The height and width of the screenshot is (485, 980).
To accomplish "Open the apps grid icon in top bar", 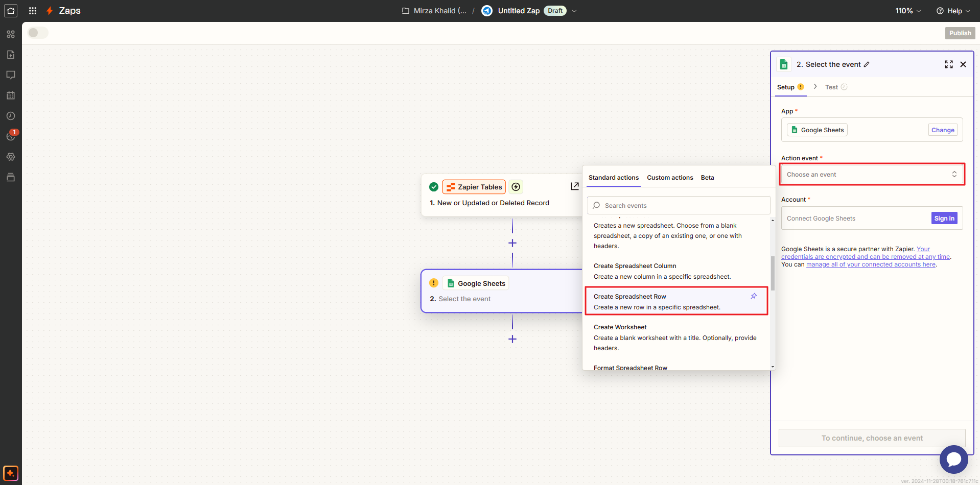I will tap(33, 11).
